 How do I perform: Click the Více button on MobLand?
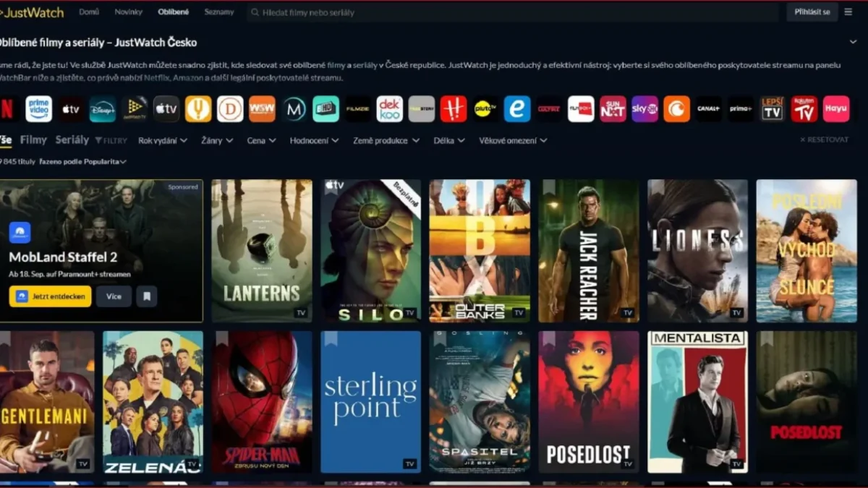click(x=114, y=296)
